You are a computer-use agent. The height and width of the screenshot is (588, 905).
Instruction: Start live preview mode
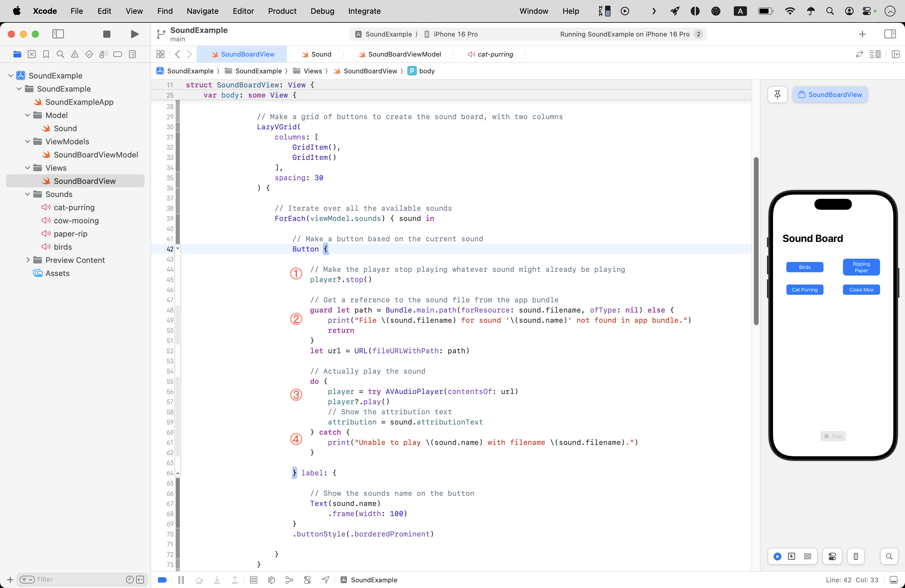click(777, 557)
